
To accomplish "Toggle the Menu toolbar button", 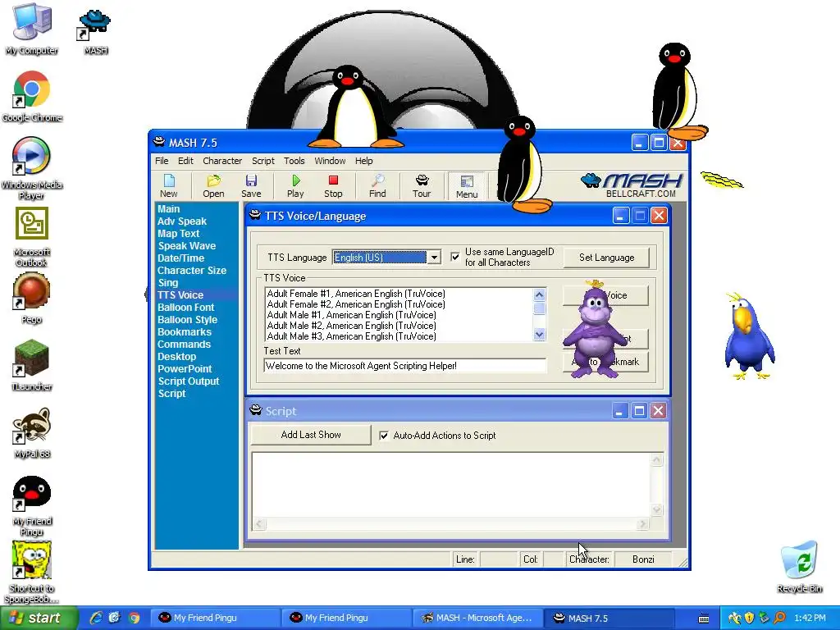I will 467,186.
